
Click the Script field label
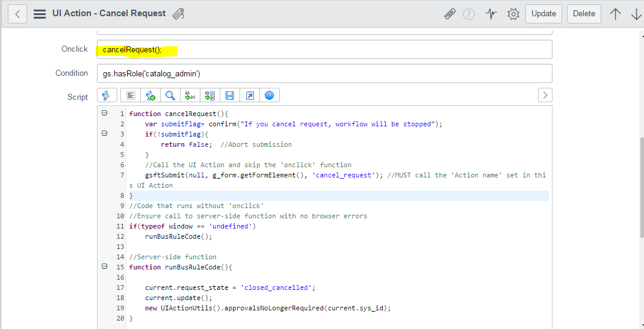(x=78, y=97)
